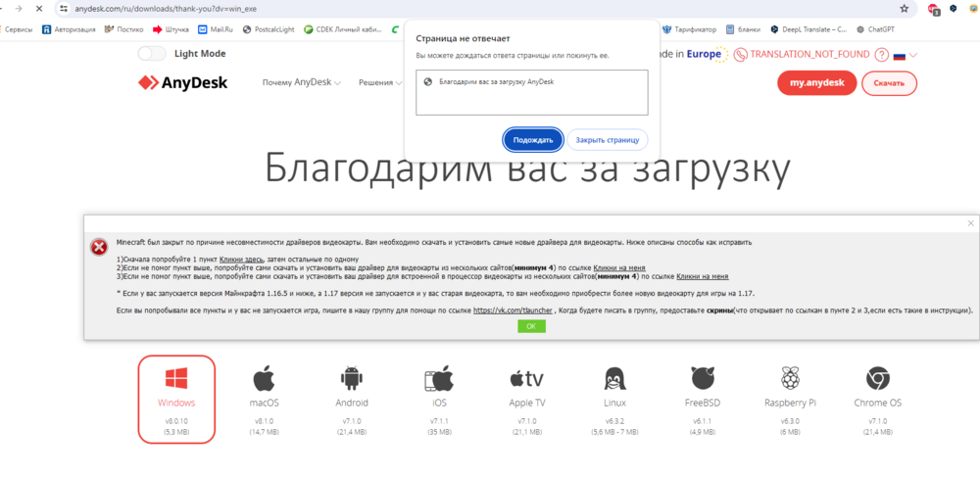Click globe icon in unresponsive page list
This screenshot has width=980, height=477.
(x=428, y=82)
